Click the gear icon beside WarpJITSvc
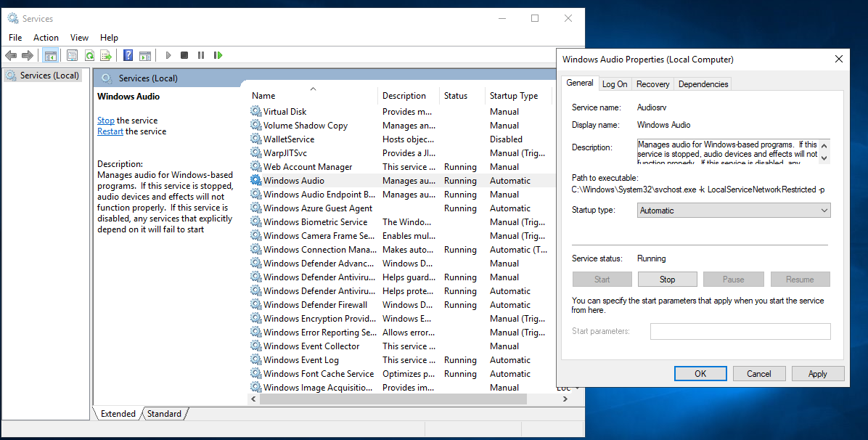Screen dimensions: 868x440 coord(255,153)
